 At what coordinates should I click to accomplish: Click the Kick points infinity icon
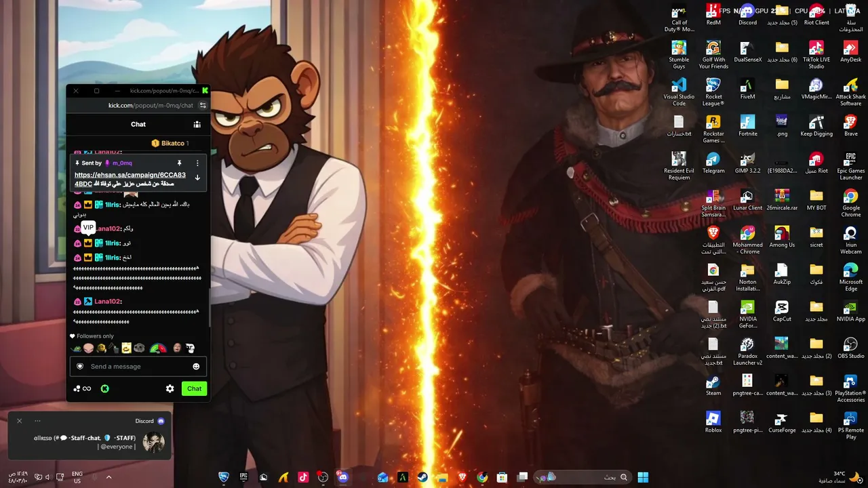(x=82, y=388)
